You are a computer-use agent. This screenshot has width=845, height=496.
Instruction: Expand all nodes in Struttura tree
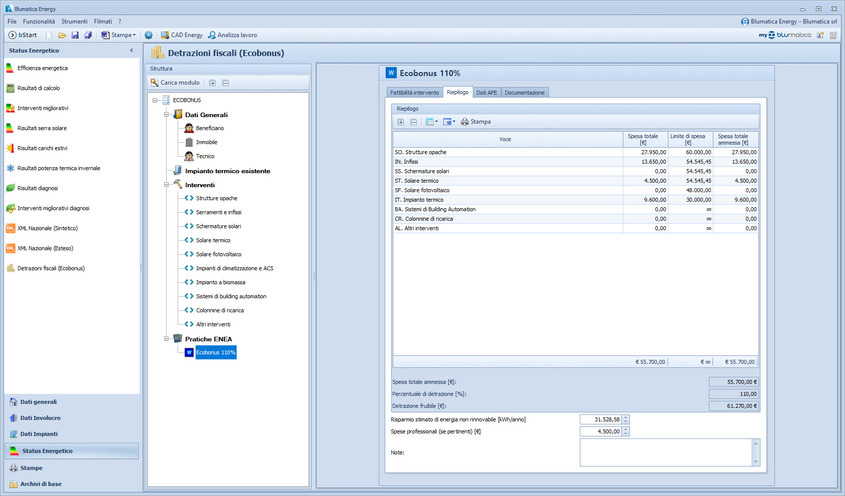click(x=212, y=83)
